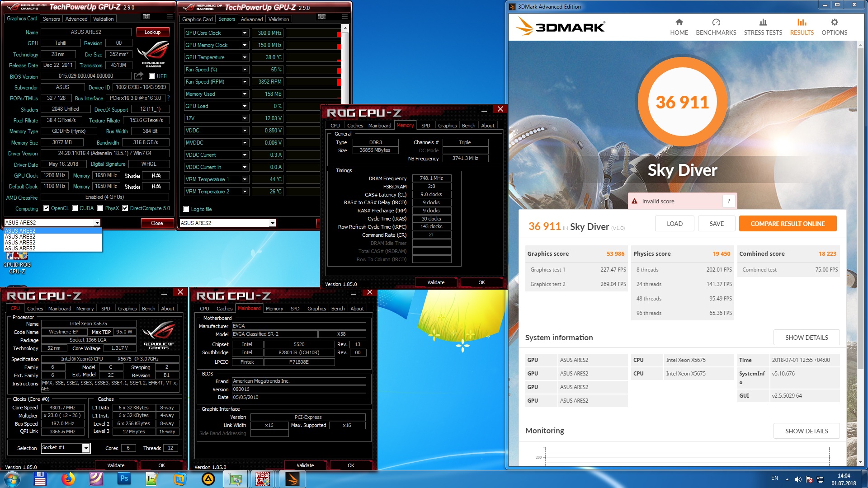Screen dimensions: 868x488
Task: Enable Log to file checkbox
Action: point(186,209)
